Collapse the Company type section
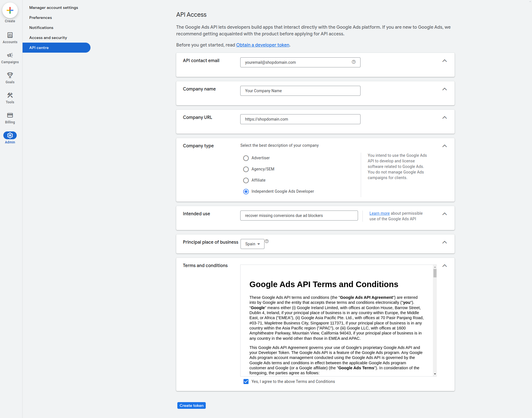Screen dimensions: 532x418 point(444,146)
